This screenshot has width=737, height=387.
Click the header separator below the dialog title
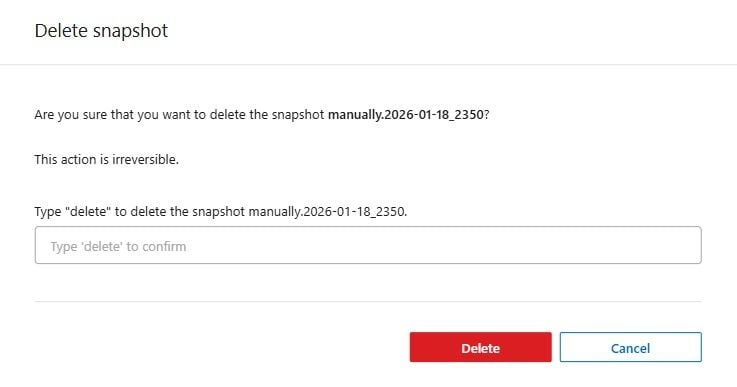[x=368, y=64]
